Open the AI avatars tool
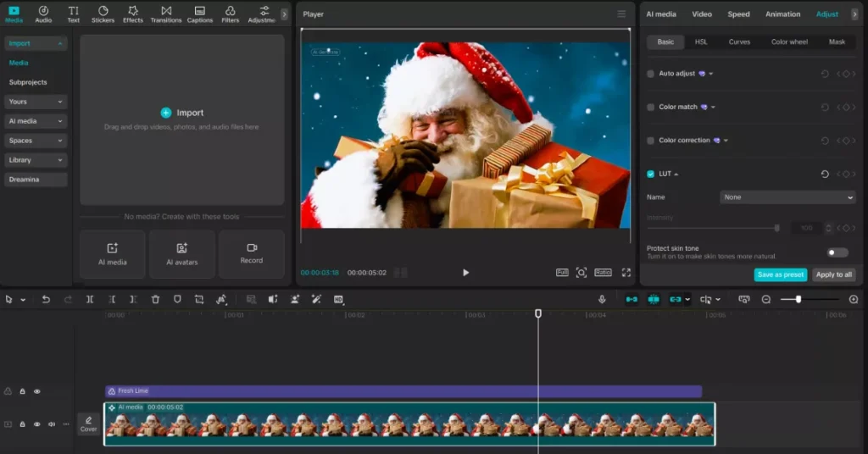The height and width of the screenshot is (454, 868). [181, 254]
